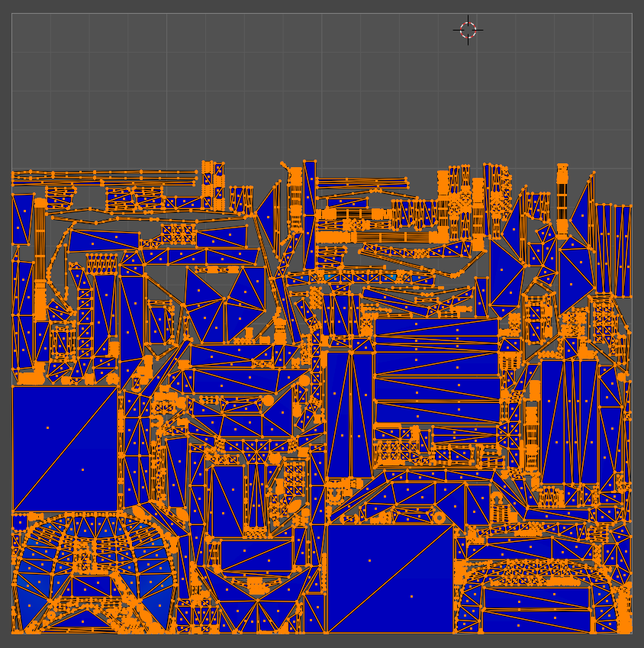Select the large square UV island at bottom center

(390, 578)
